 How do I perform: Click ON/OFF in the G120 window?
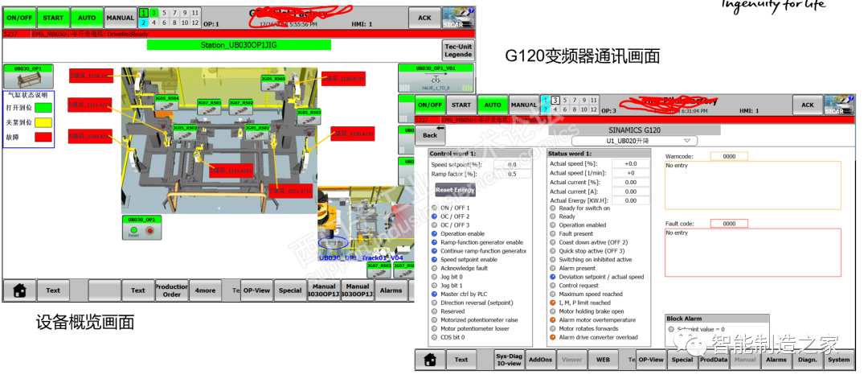tap(430, 105)
